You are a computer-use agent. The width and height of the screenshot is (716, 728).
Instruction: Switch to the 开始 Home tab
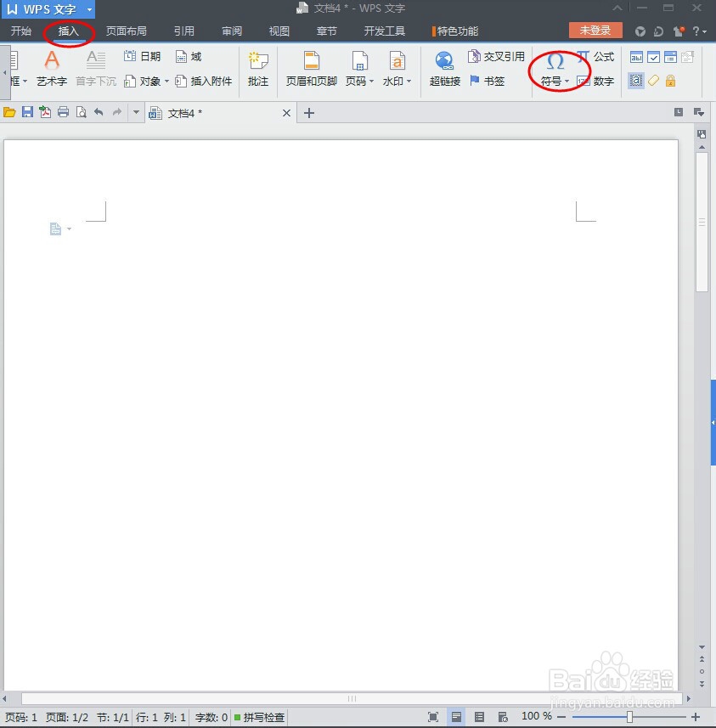pos(21,31)
